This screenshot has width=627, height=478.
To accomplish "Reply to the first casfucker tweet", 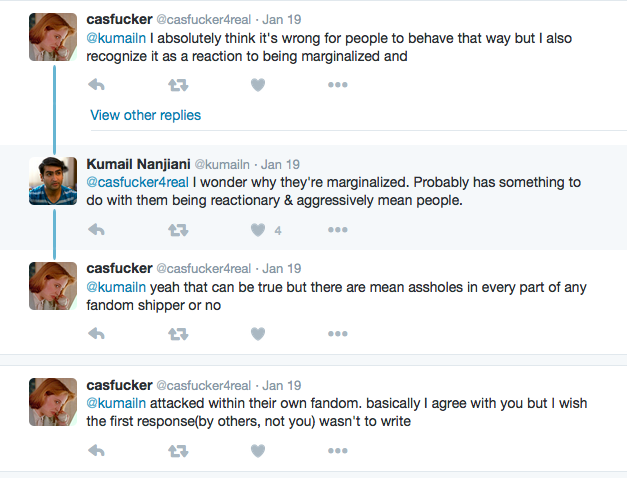I will click(96, 85).
